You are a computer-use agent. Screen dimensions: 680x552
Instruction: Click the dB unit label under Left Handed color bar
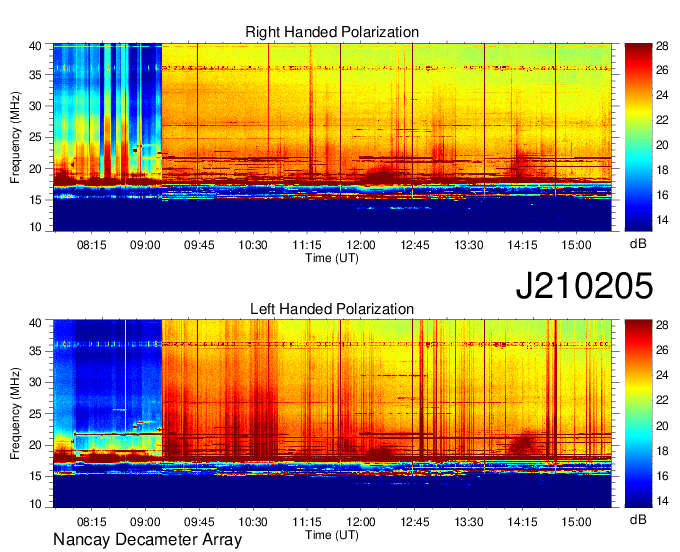coord(638,520)
